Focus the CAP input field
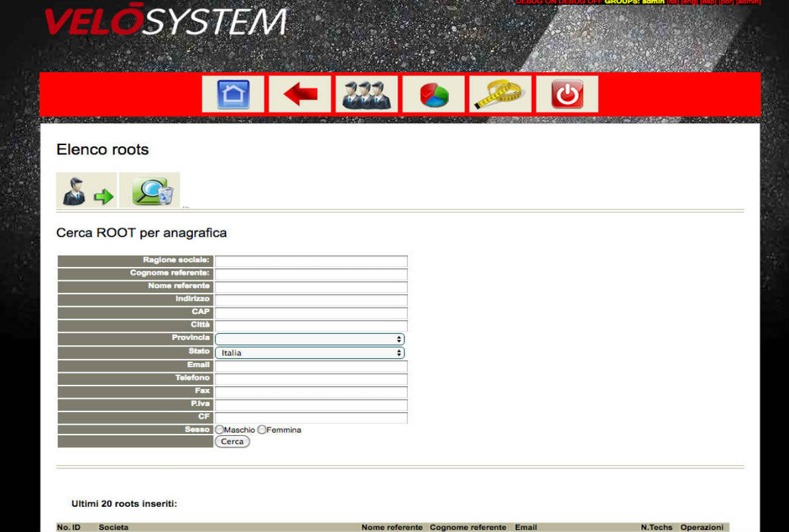789x532 pixels. (x=311, y=313)
